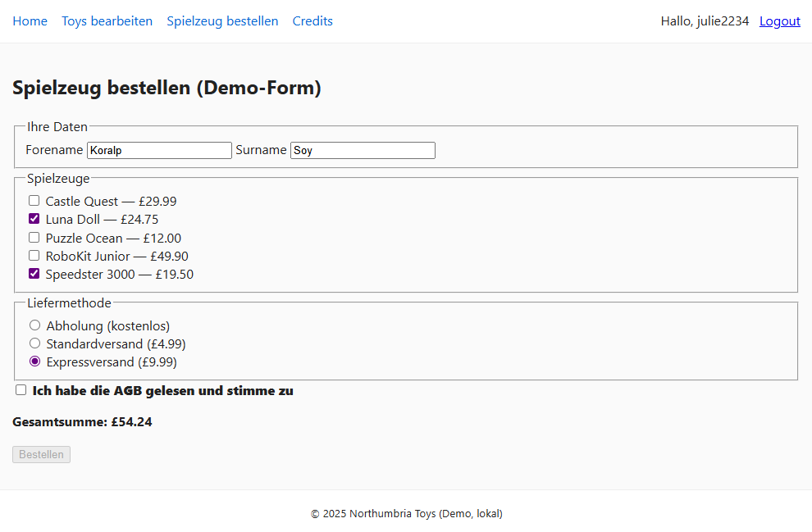Open the Home navigation link
This screenshot has width=812, height=532.
30,21
